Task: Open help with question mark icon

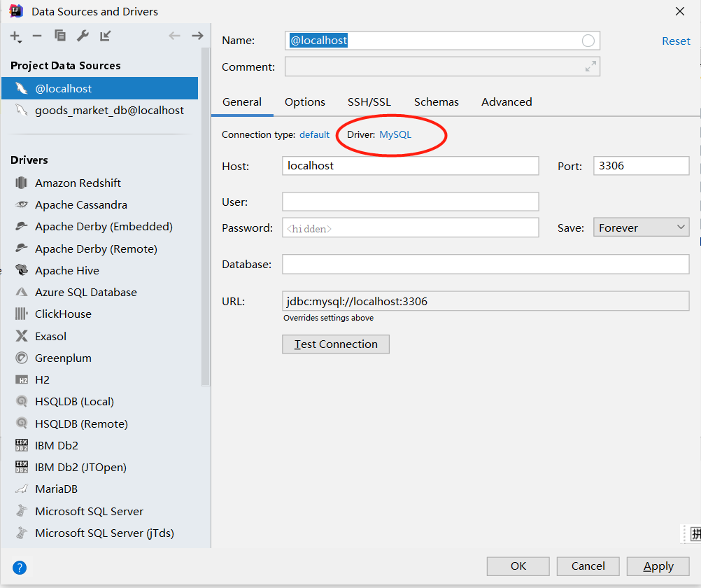Action: [20, 568]
